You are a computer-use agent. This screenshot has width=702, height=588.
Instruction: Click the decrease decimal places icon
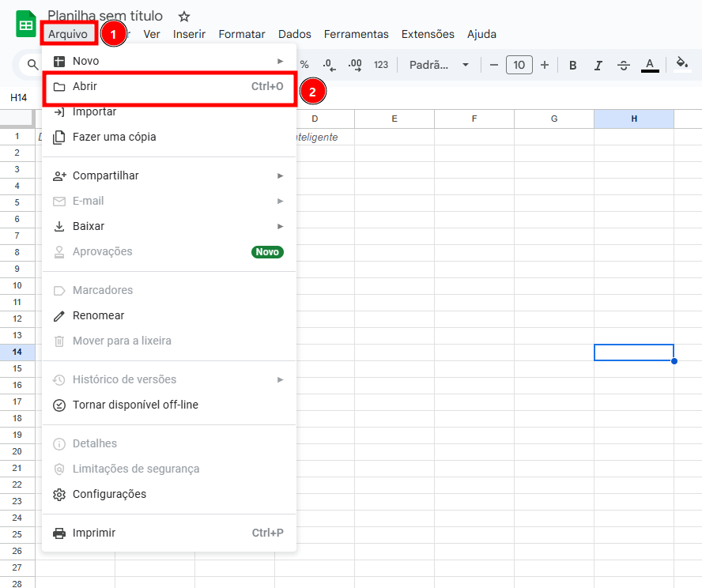[329, 65]
